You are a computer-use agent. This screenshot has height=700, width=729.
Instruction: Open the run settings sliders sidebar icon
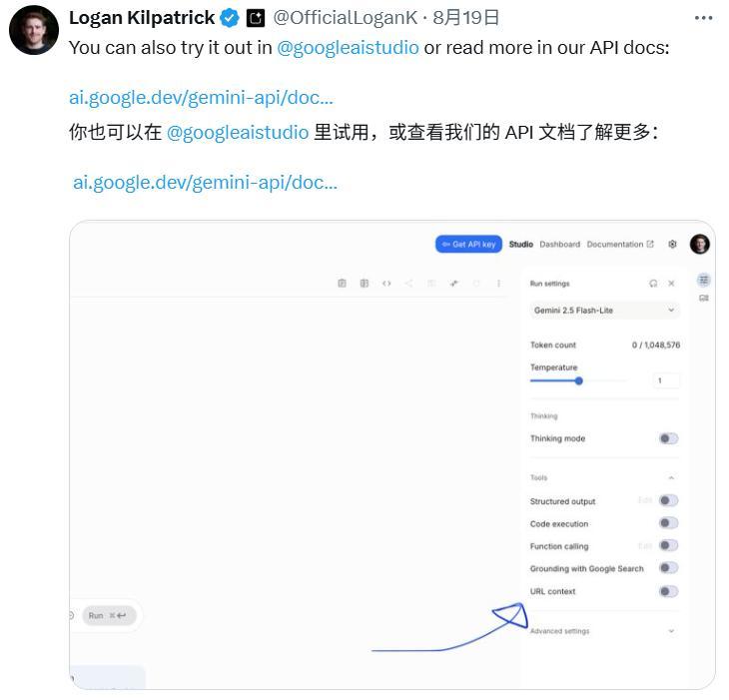coord(703,280)
